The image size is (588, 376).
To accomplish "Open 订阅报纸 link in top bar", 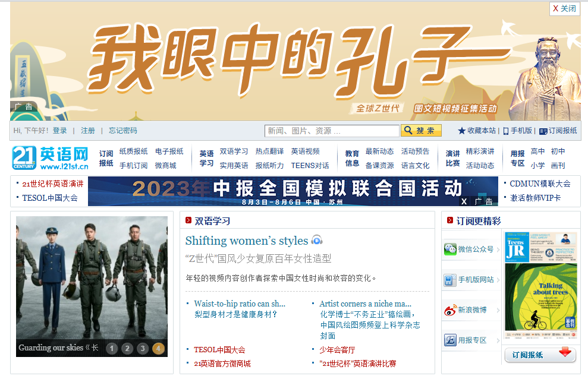I will point(558,131).
